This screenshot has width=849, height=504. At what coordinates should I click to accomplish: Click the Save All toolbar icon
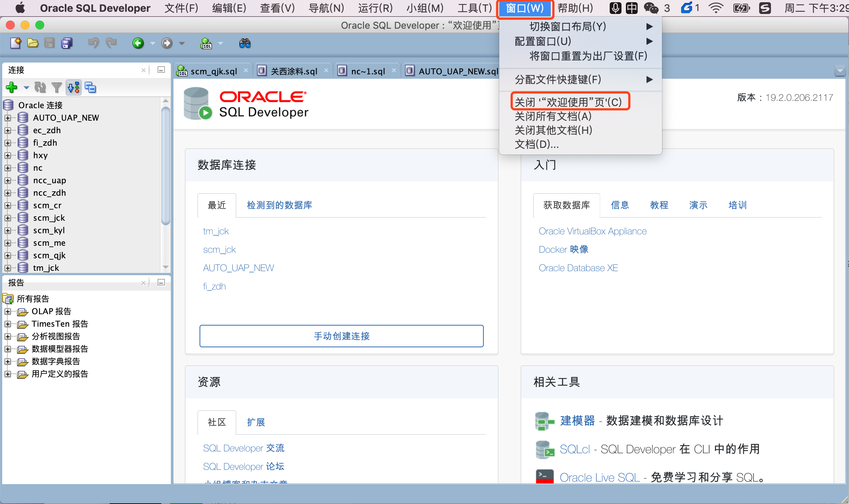(67, 43)
